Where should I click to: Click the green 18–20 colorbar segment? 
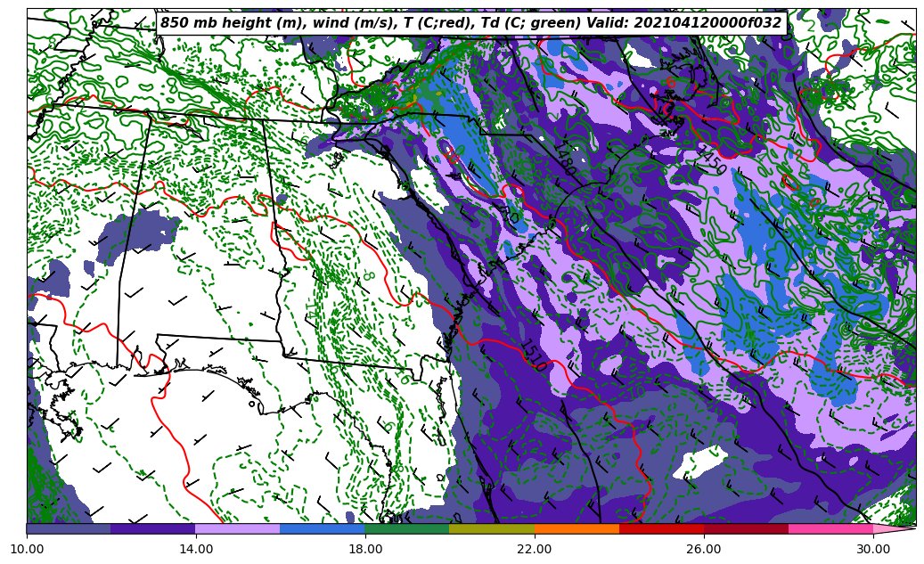point(407,528)
